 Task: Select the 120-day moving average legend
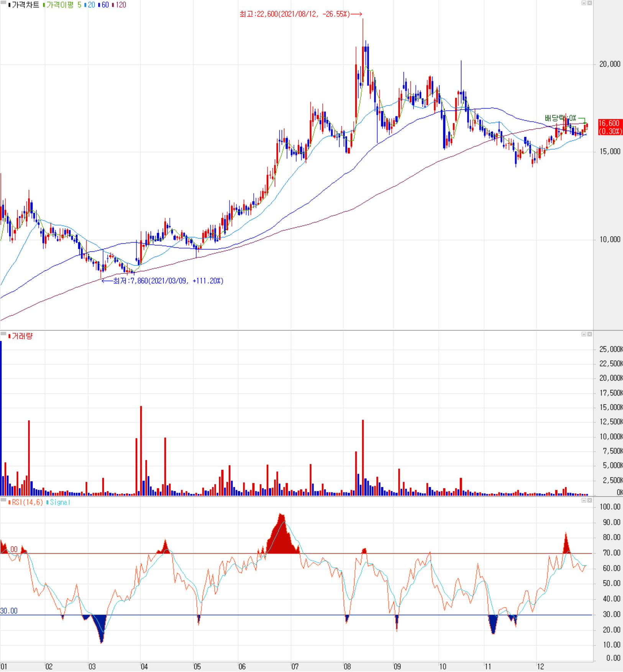pyautogui.click(x=121, y=5)
